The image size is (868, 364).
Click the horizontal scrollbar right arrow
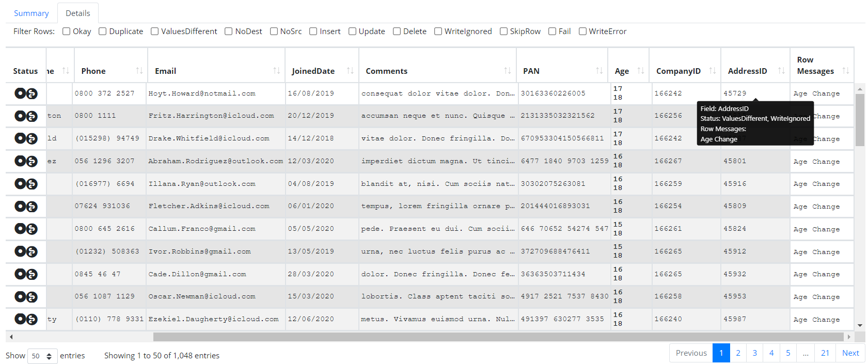pyautogui.click(x=849, y=337)
